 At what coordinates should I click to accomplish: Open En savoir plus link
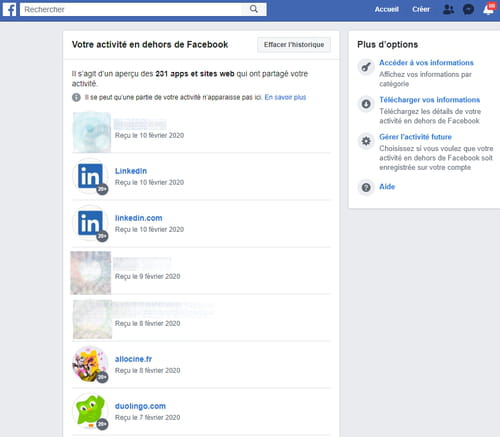coord(285,97)
